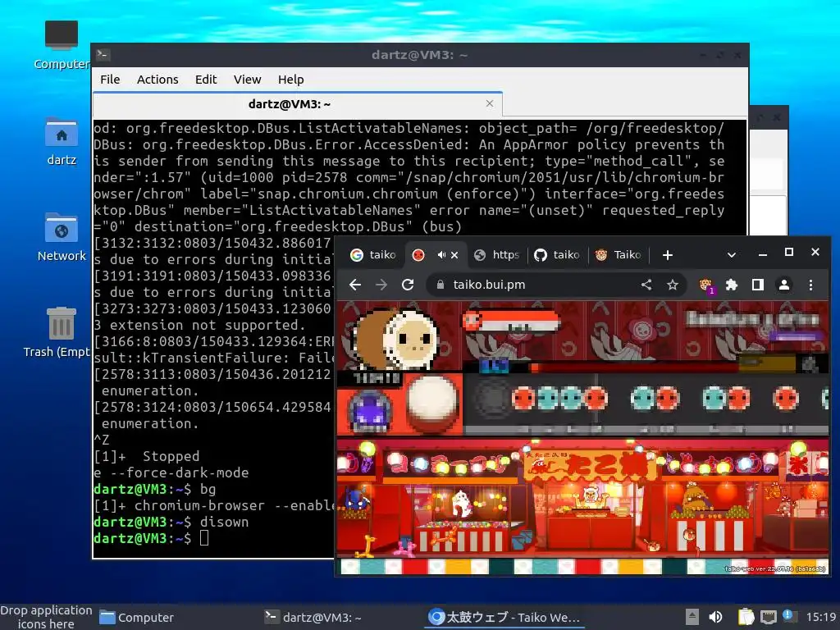Image resolution: width=840 pixels, height=630 pixels.
Task: Close the active taiko game tab
Action: click(x=454, y=255)
